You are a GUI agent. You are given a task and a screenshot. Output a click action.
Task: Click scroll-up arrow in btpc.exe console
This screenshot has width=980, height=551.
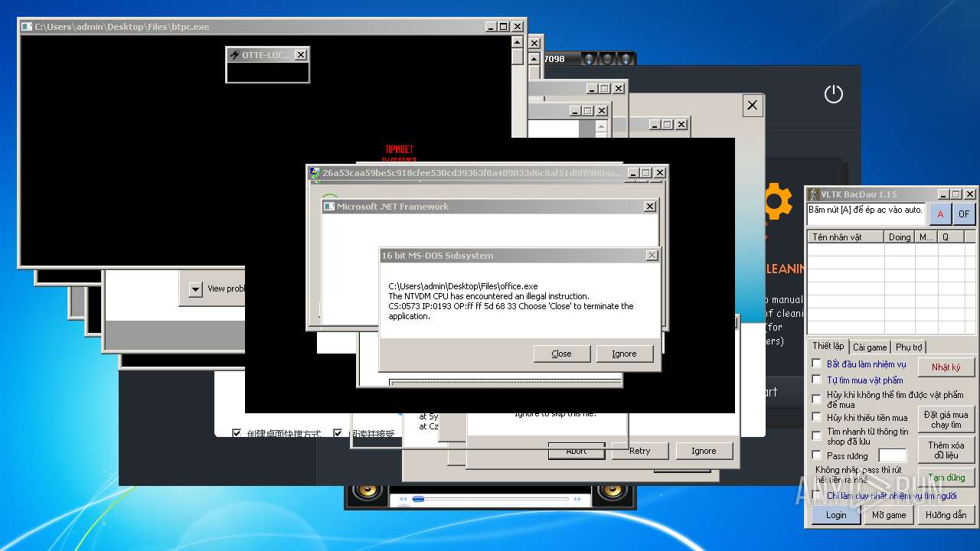tap(518, 43)
